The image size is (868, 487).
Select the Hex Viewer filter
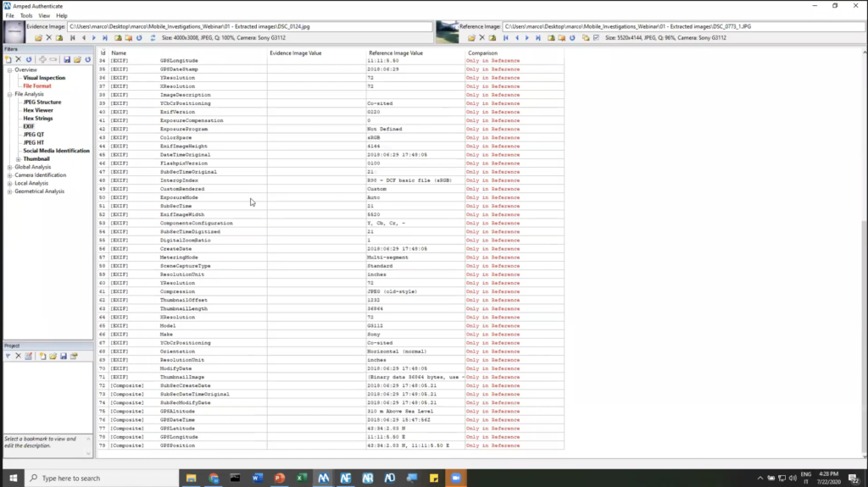tap(38, 110)
